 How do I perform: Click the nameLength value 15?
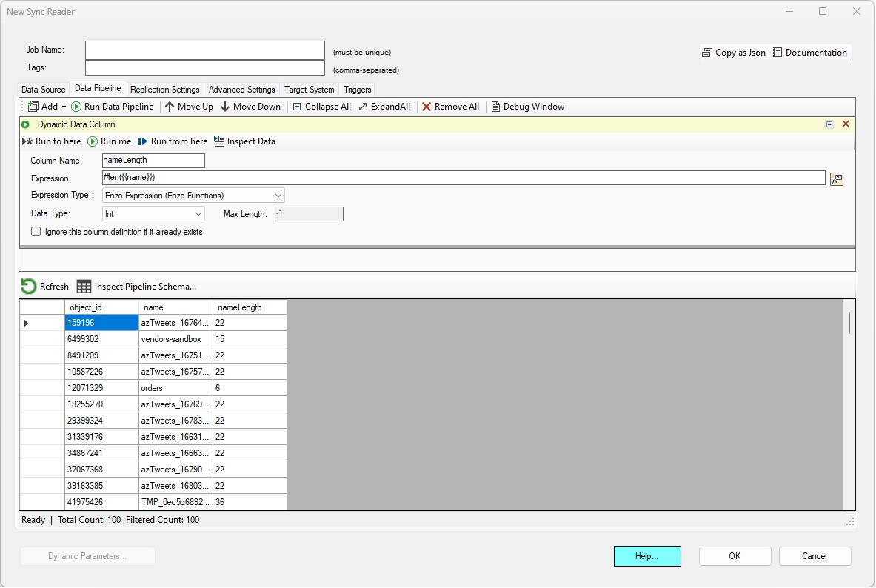point(250,339)
